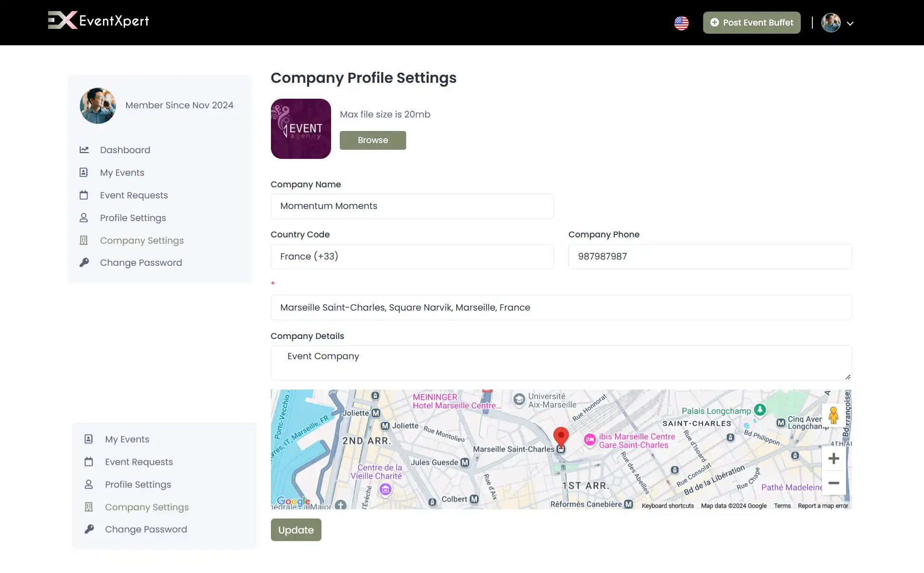Click the map zoom in control

pos(834,458)
